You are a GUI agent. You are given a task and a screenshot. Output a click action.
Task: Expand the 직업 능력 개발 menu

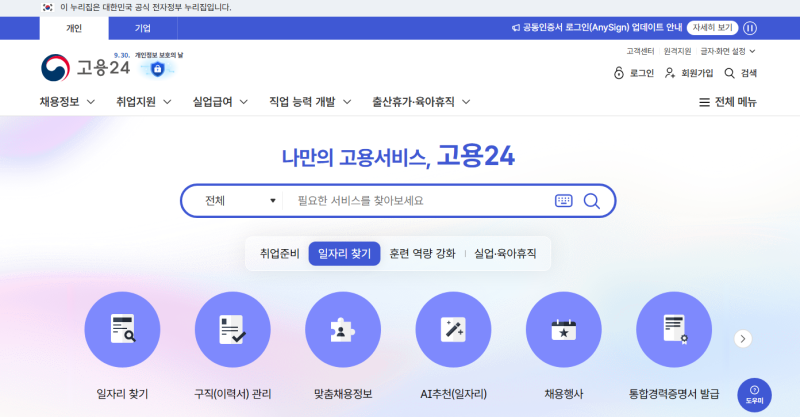pos(310,102)
